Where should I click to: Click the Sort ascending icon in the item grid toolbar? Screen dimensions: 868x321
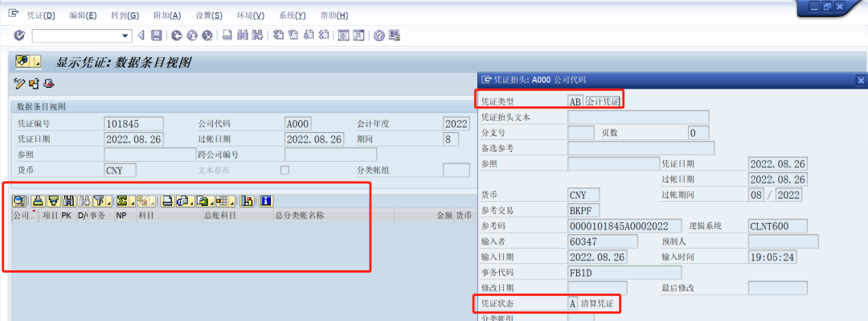(x=39, y=200)
